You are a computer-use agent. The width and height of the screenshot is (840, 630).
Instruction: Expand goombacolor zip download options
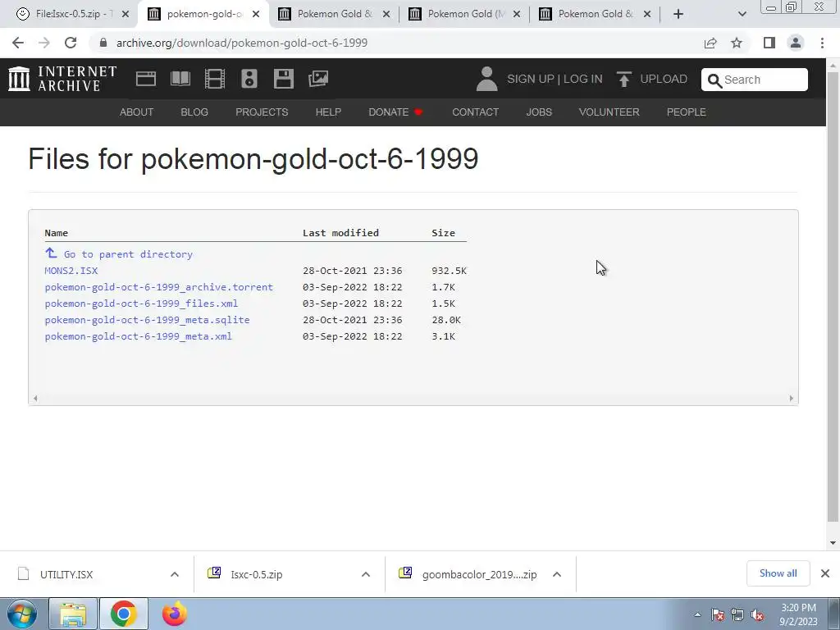pyautogui.click(x=557, y=574)
